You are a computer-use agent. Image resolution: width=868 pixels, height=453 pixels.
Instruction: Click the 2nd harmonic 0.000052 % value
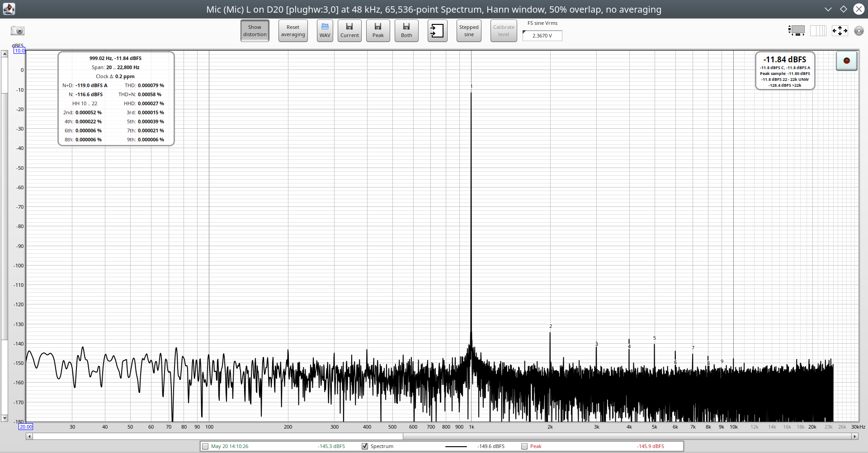coord(89,112)
